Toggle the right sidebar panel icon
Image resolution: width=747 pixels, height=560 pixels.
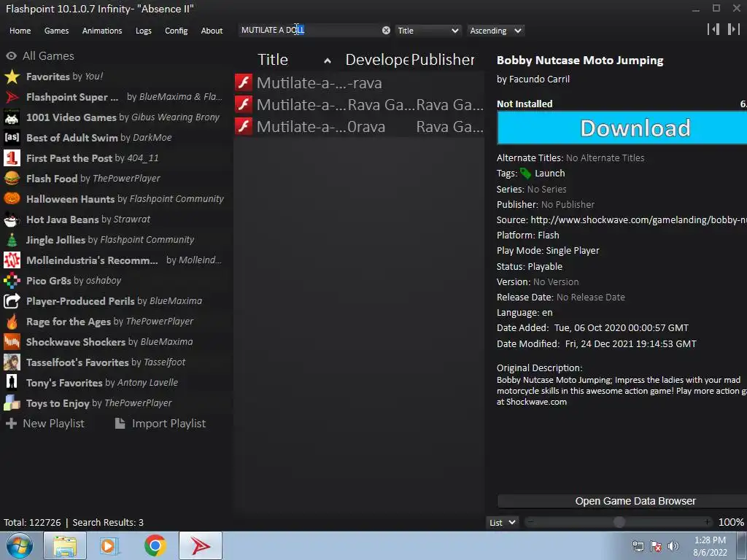734,29
